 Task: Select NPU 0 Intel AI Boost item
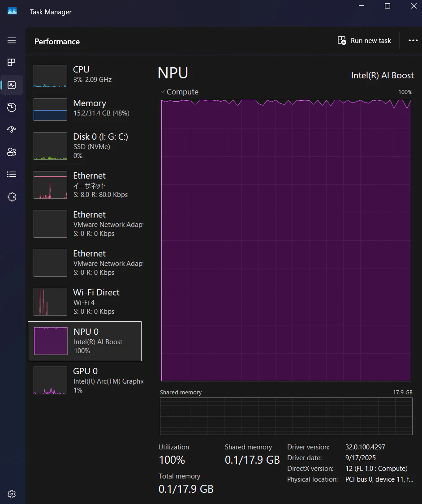tap(85, 341)
